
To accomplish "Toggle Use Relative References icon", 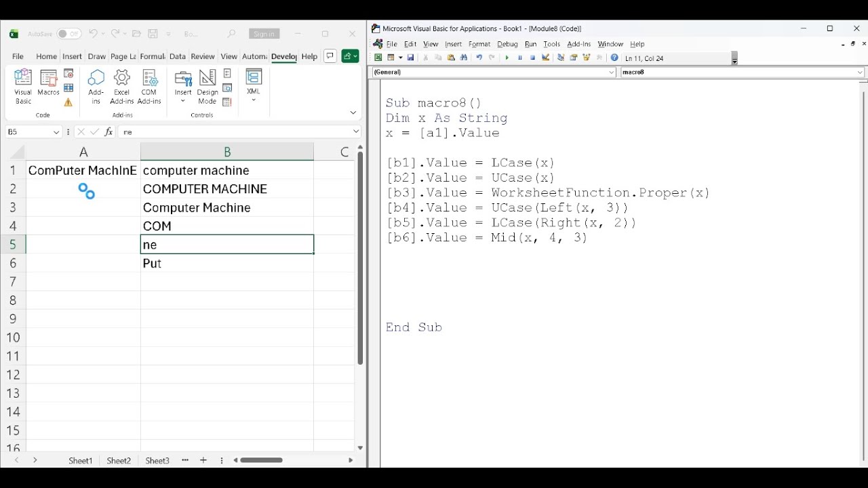I will (x=68, y=87).
